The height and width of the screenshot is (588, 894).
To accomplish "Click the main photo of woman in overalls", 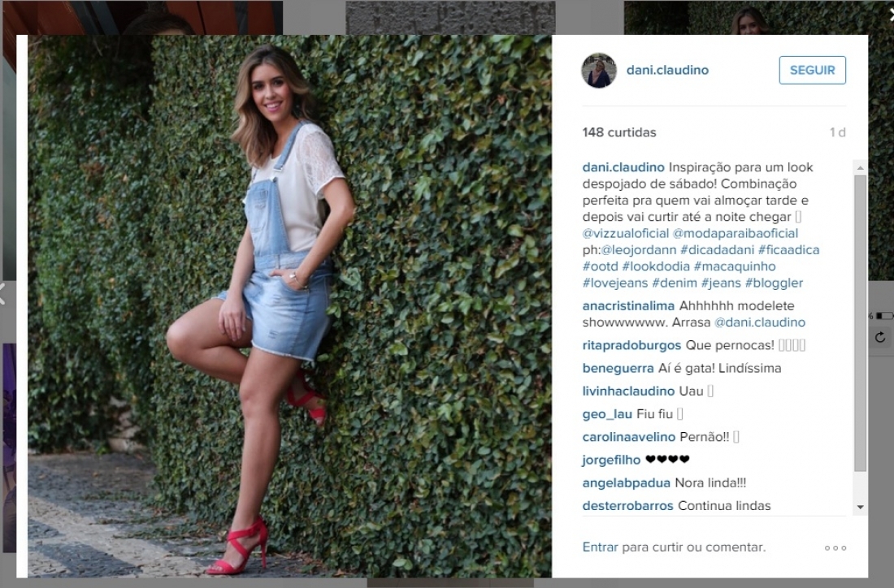I will pos(289,306).
